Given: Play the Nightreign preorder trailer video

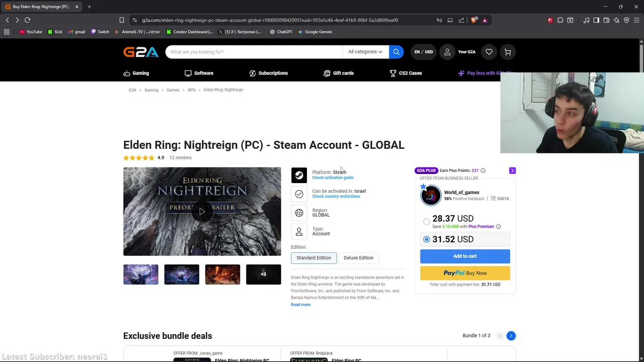Looking at the screenshot, I should 202,211.
